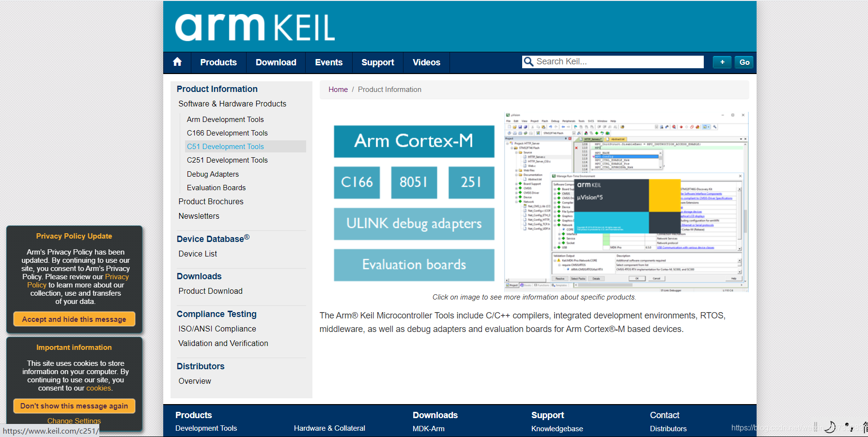The image size is (868, 437).
Task: Open the cookies link
Action: [x=99, y=388]
